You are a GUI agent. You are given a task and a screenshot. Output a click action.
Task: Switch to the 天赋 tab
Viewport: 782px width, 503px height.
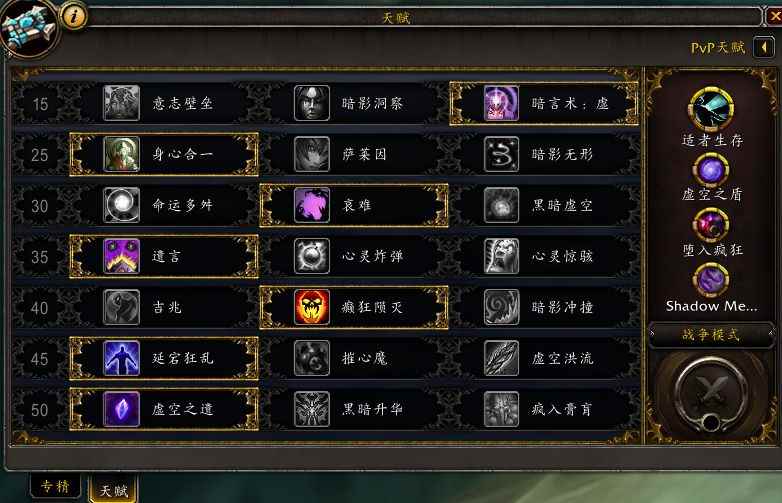[x=113, y=490]
